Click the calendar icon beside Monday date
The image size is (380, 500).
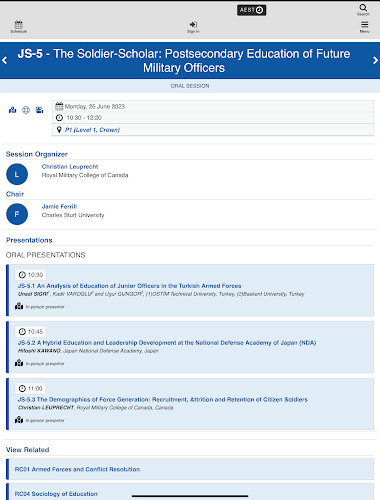coord(59,106)
